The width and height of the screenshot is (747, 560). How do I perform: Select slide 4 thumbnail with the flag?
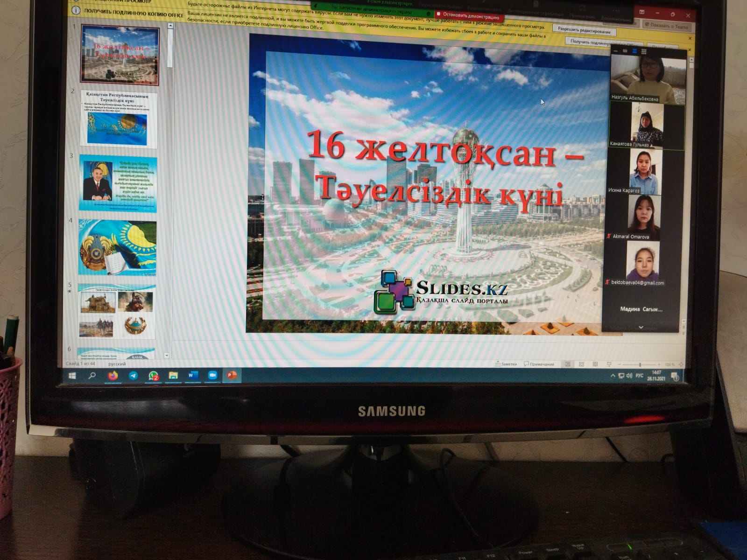(x=117, y=248)
